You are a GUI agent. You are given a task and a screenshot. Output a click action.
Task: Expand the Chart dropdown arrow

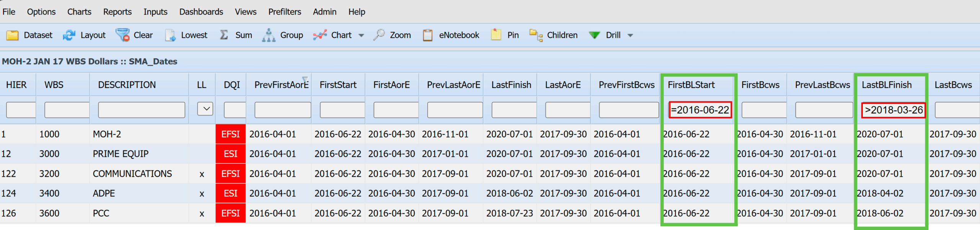pyautogui.click(x=361, y=36)
